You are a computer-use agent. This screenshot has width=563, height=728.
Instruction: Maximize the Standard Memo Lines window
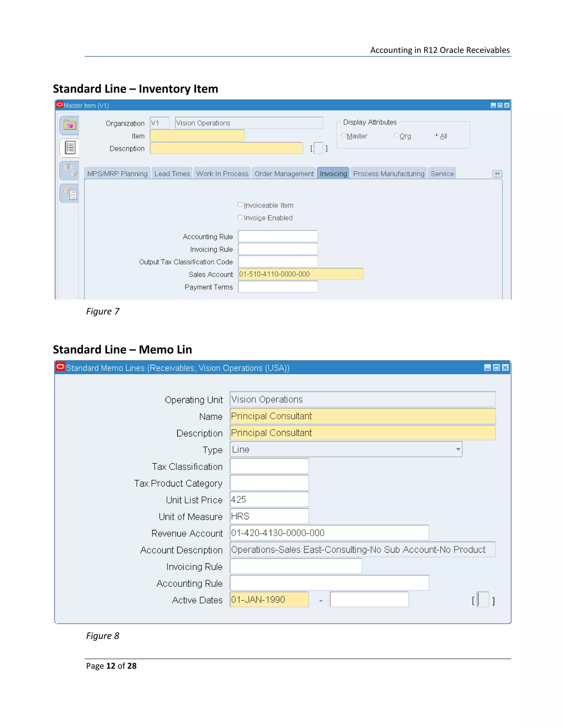pos(496,367)
